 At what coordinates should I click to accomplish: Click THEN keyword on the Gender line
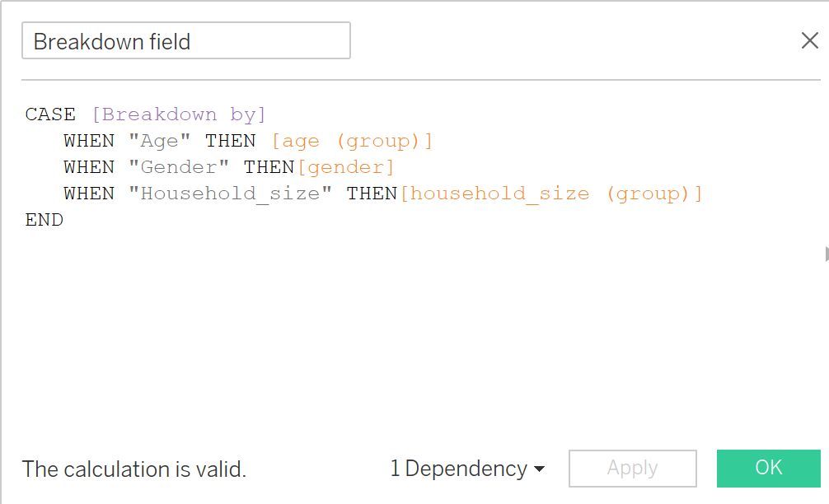point(269,167)
